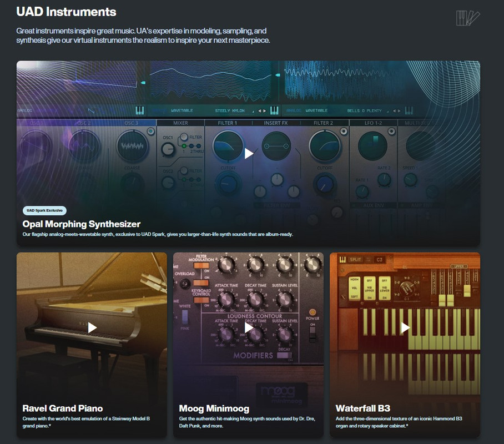The height and width of the screenshot is (444, 504).
Task: Open the Waterfall B3 title
Action: pyautogui.click(x=363, y=408)
